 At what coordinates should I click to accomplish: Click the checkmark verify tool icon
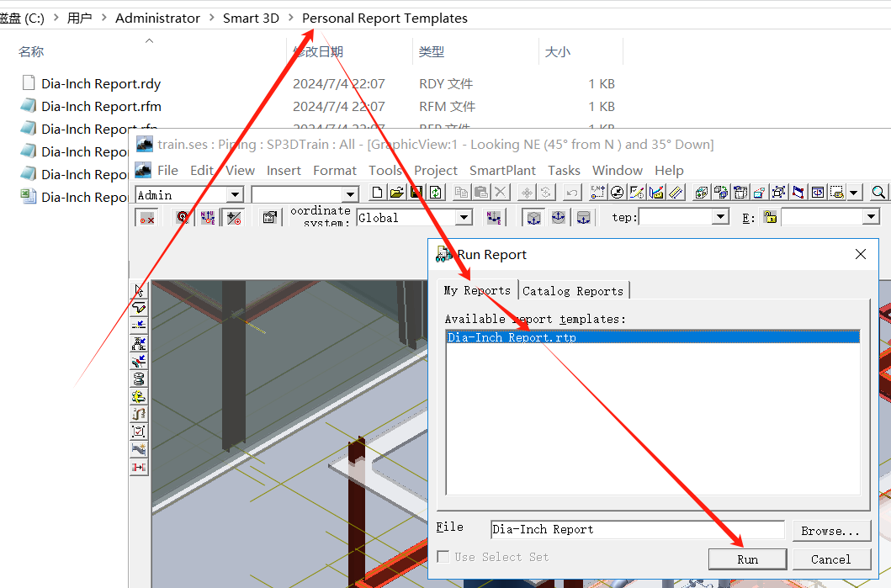click(x=139, y=432)
